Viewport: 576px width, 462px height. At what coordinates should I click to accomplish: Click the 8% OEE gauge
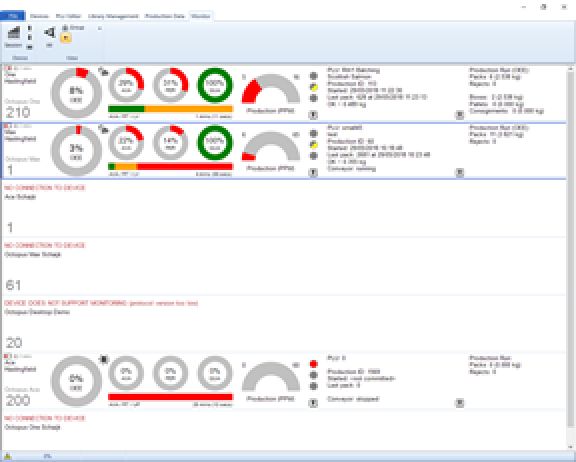[x=76, y=93]
